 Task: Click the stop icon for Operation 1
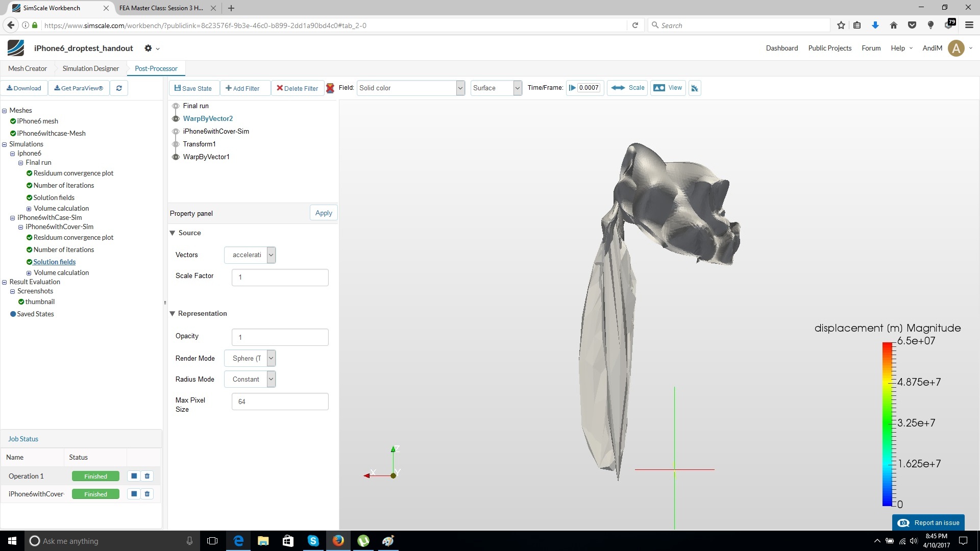(x=134, y=476)
